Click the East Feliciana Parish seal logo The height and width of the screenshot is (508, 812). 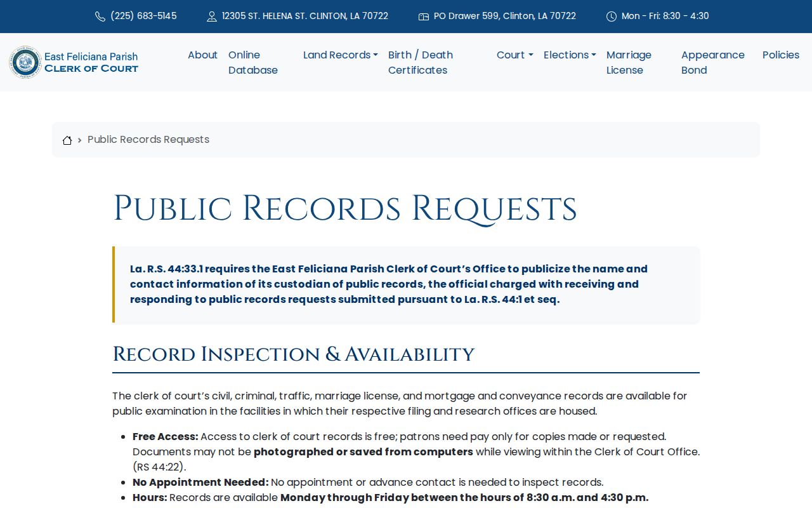coord(25,62)
